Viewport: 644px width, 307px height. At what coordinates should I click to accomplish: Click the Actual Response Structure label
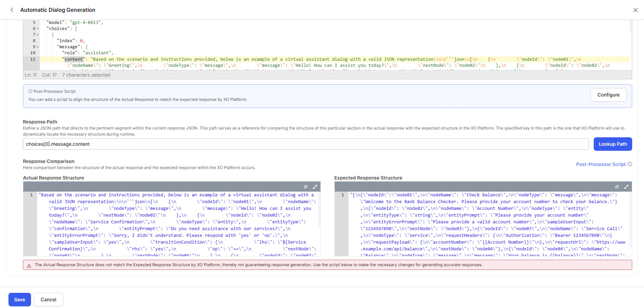(x=53, y=178)
